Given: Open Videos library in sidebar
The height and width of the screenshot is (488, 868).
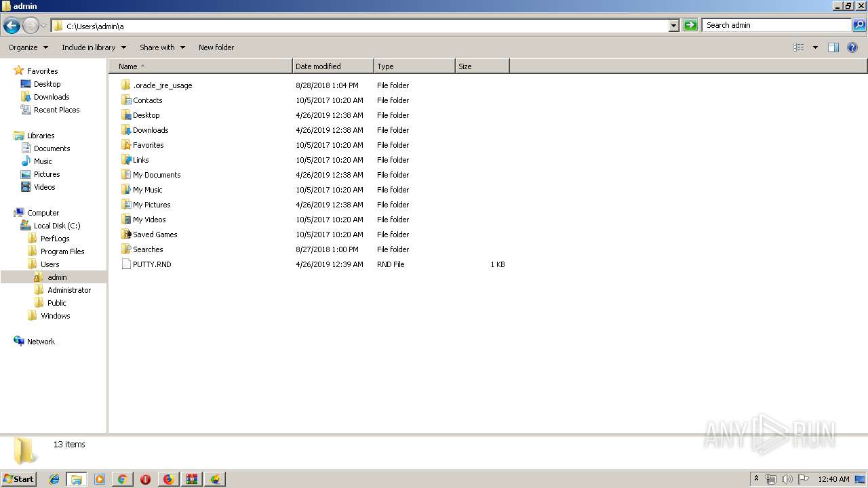Looking at the screenshot, I should (x=45, y=187).
